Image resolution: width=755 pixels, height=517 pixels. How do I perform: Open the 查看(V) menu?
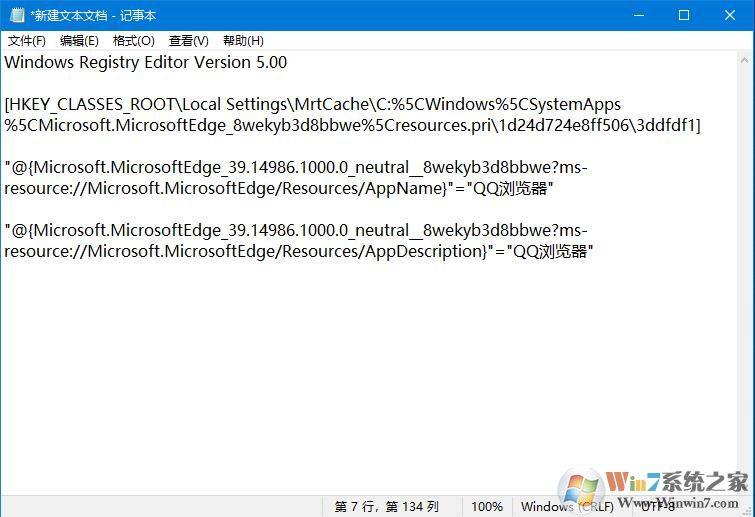coord(188,41)
